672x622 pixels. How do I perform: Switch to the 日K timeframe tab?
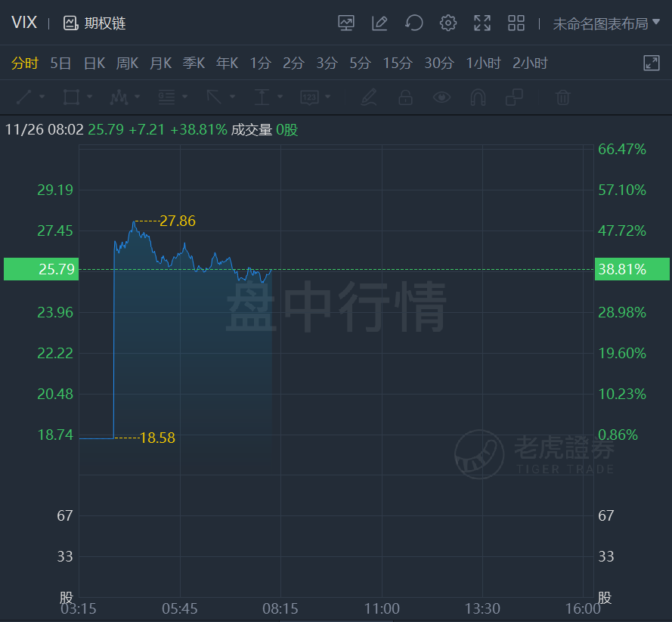click(x=94, y=63)
